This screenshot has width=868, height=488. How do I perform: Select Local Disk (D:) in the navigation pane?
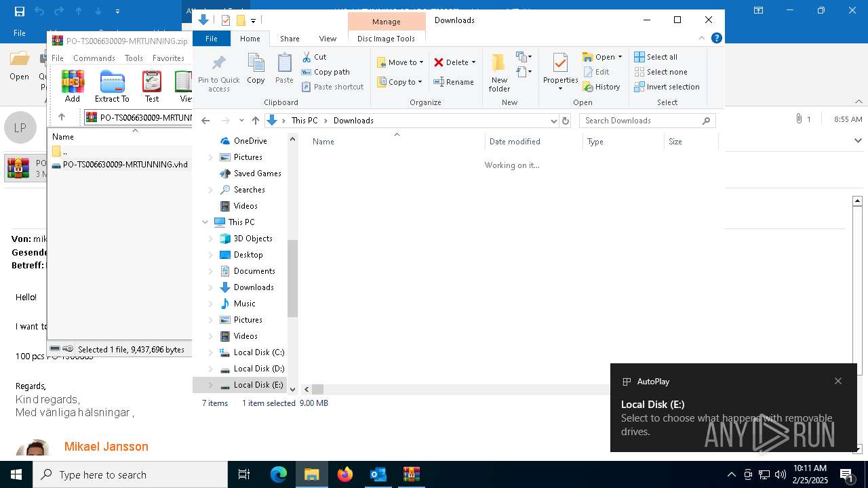coord(258,369)
